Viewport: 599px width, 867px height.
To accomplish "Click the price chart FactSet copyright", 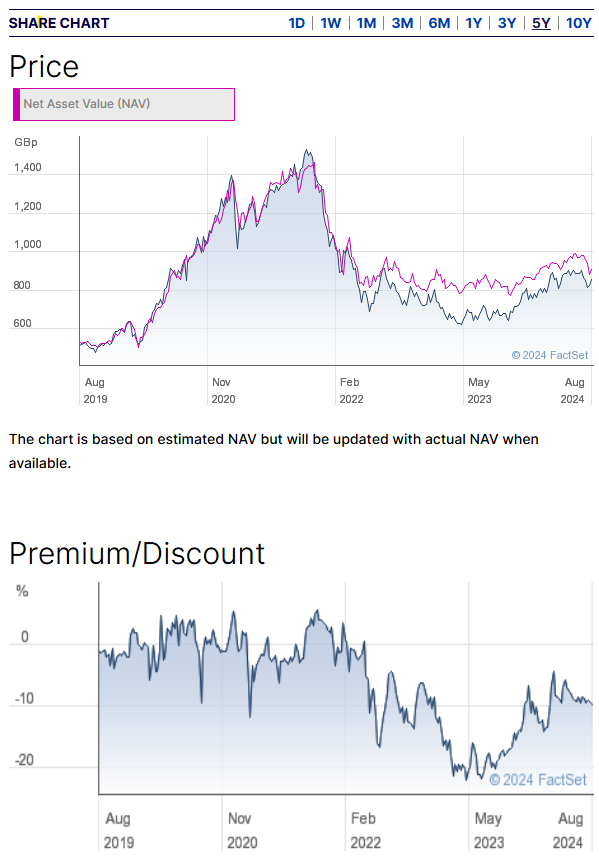I will (550, 355).
